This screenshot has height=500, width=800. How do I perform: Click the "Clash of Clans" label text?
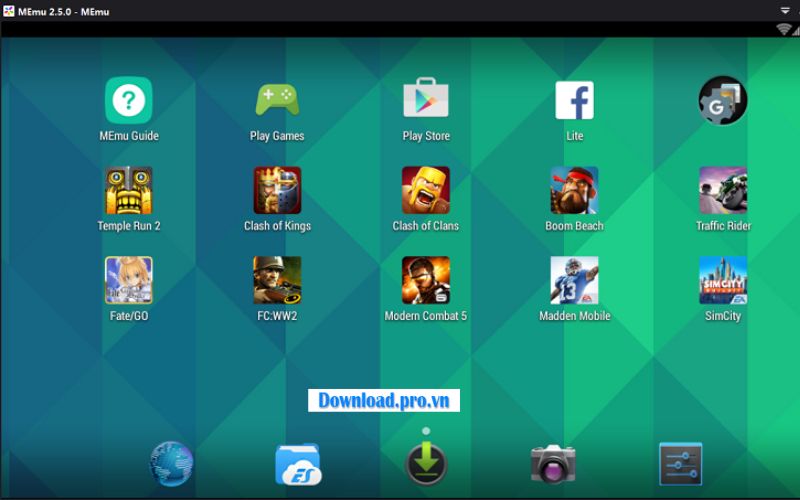426,226
